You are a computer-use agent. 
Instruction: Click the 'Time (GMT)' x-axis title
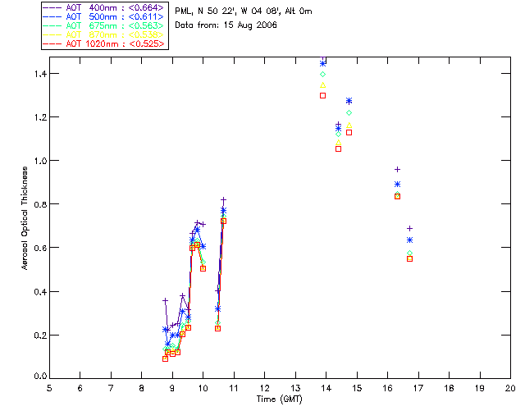[279, 399]
